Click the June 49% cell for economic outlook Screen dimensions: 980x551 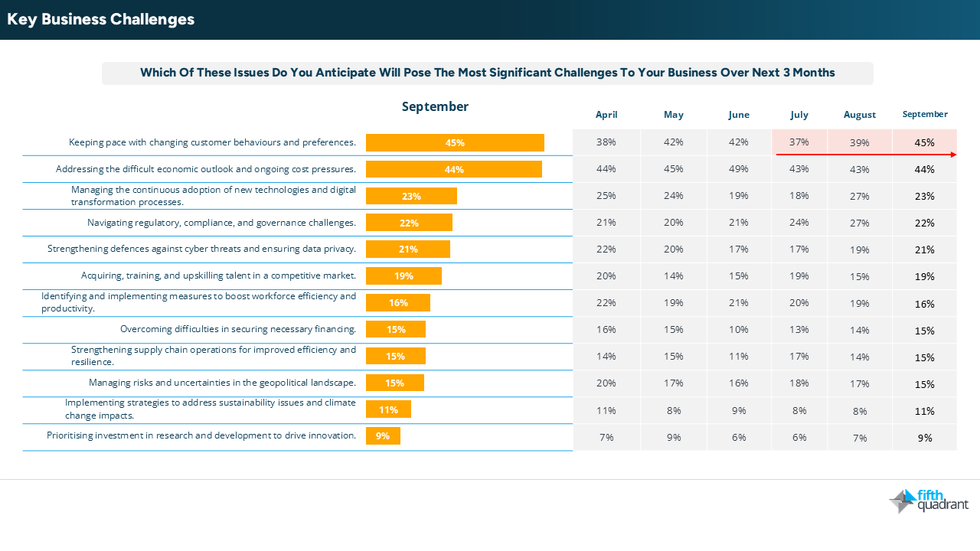coord(739,169)
